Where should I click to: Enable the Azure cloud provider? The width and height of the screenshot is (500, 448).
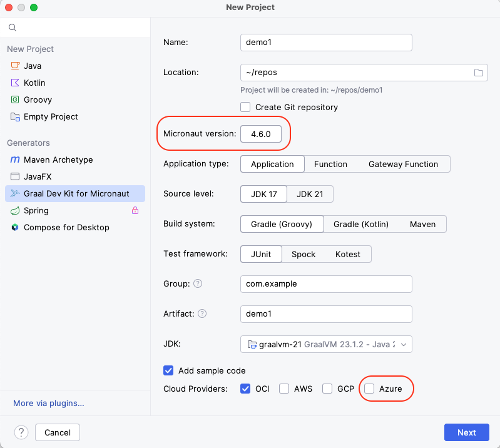(369, 389)
